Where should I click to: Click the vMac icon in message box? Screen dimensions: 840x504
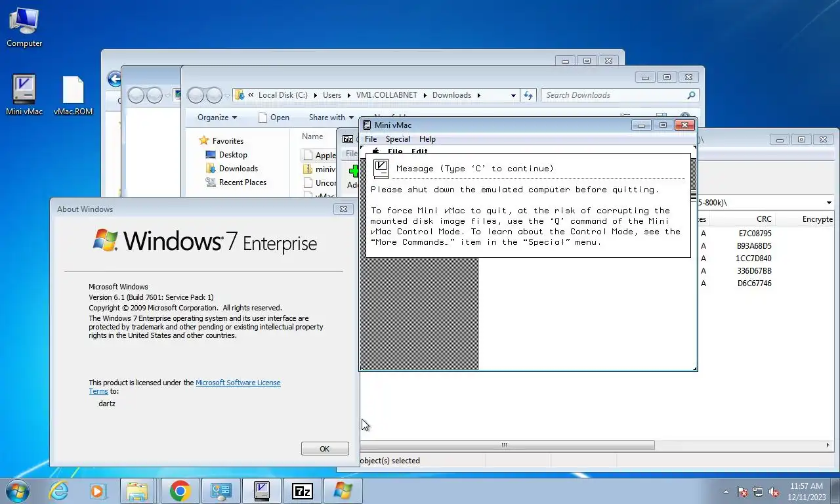pyautogui.click(x=381, y=169)
